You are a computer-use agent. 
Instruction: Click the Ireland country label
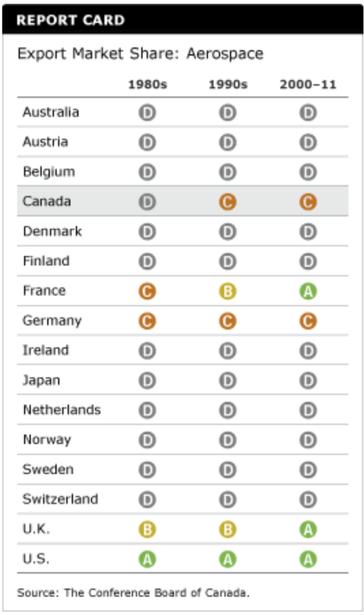[x=46, y=350]
